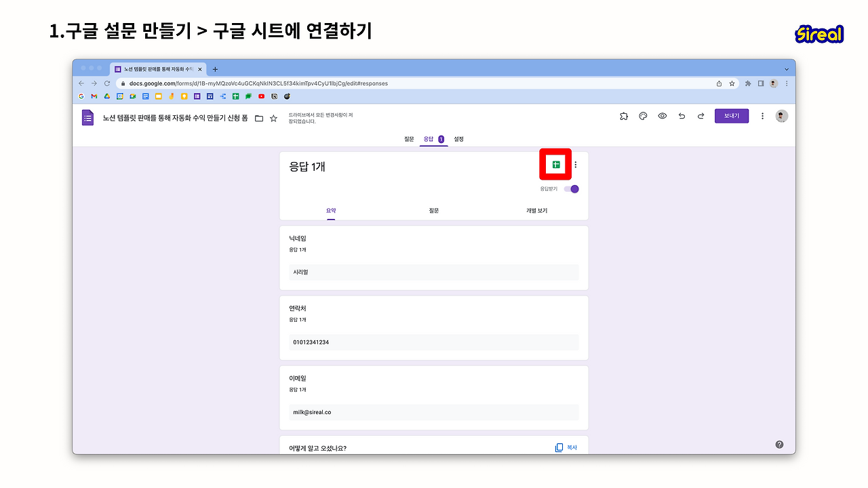Click the purple Google Forms home icon
Viewport: 868px width, 488px height.
(87, 118)
